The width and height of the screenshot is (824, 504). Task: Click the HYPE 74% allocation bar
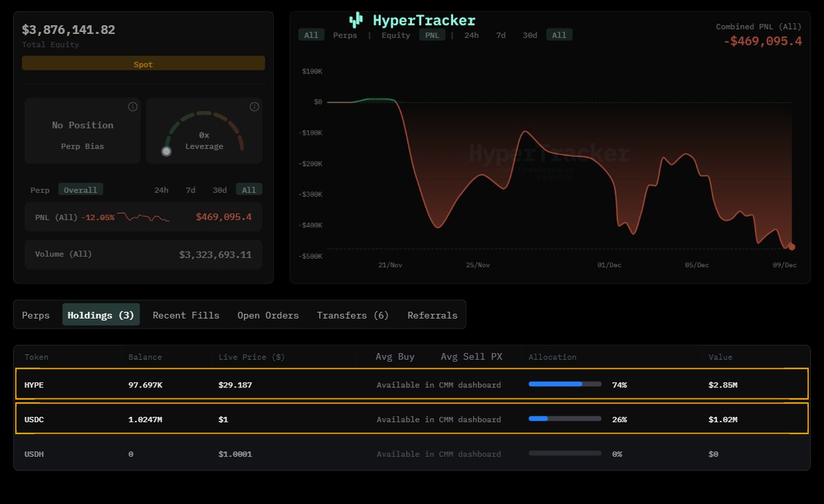pyautogui.click(x=564, y=384)
